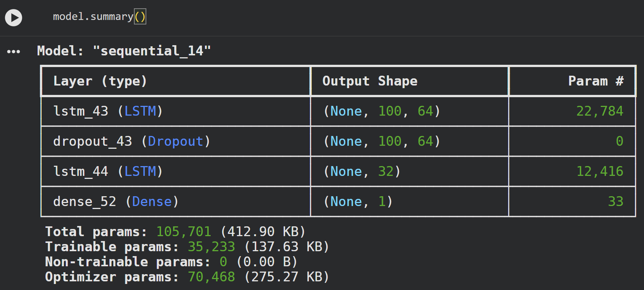Click the "Param #" column header
The height and width of the screenshot is (290, 644).
tap(595, 81)
